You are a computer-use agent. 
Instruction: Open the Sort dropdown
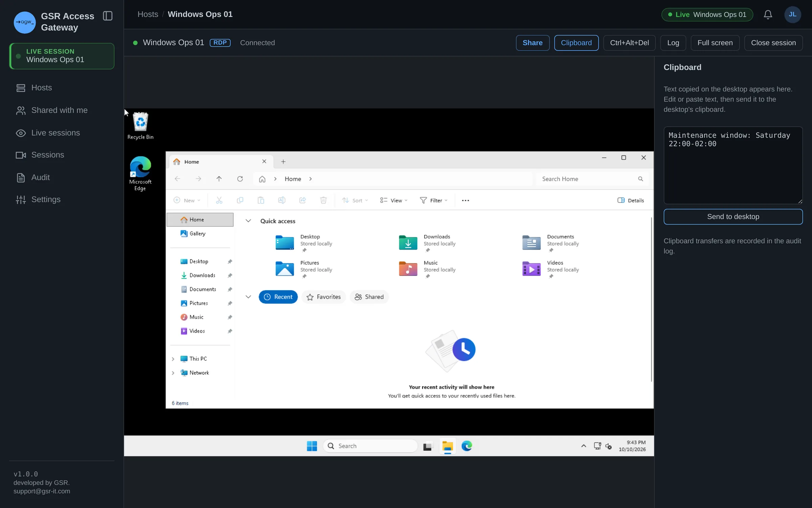355,200
